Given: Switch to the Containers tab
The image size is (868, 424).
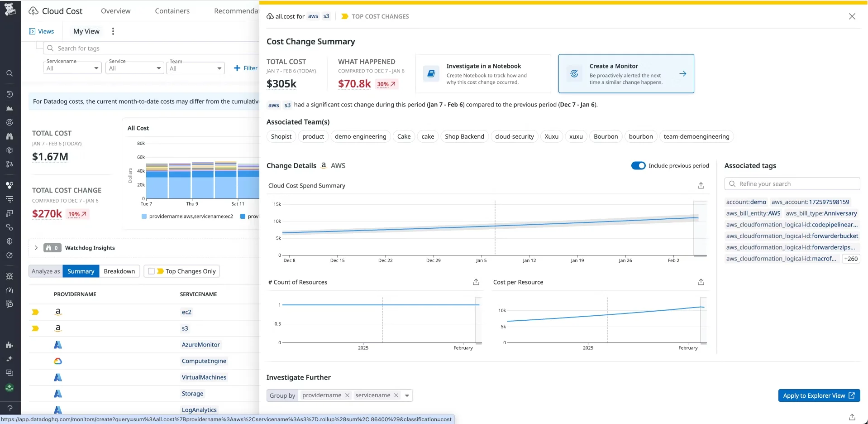Looking at the screenshot, I should [172, 11].
